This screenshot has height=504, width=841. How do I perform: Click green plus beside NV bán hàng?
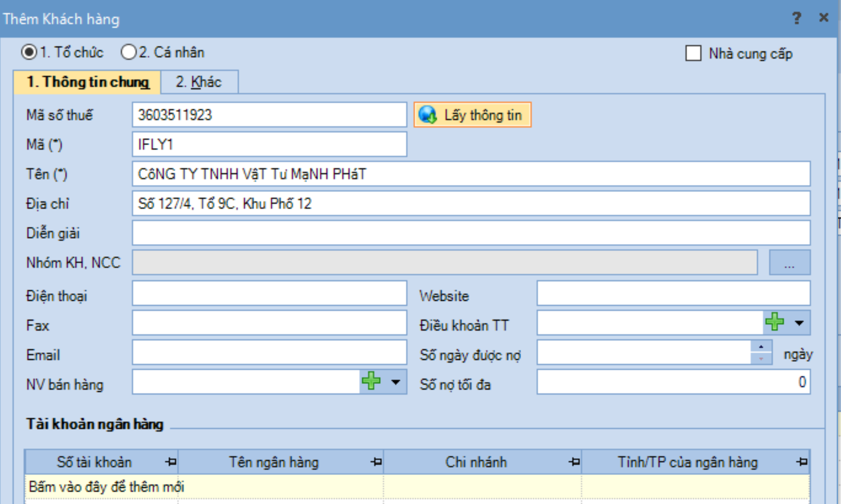371,381
